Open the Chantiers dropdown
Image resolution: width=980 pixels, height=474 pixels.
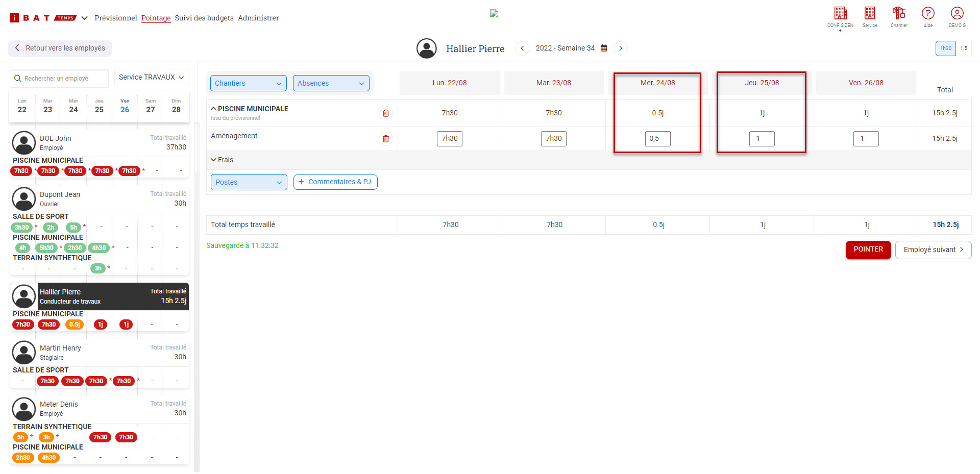tap(248, 83)
